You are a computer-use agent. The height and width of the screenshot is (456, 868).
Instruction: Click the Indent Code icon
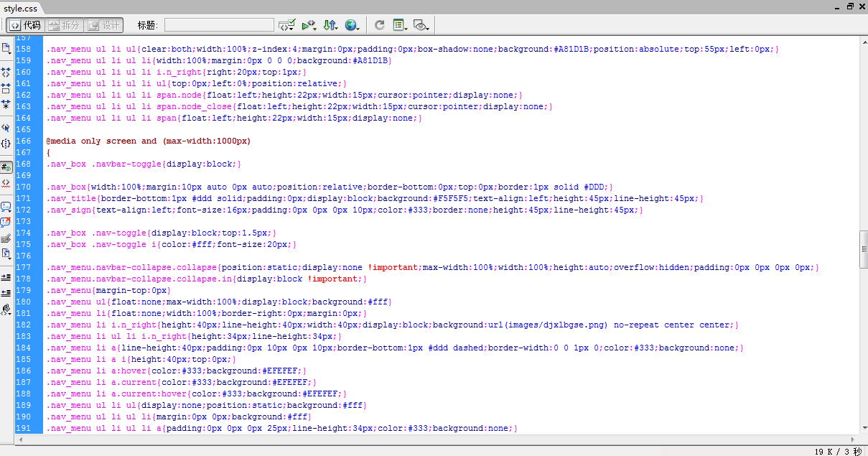tap(6, 277)
